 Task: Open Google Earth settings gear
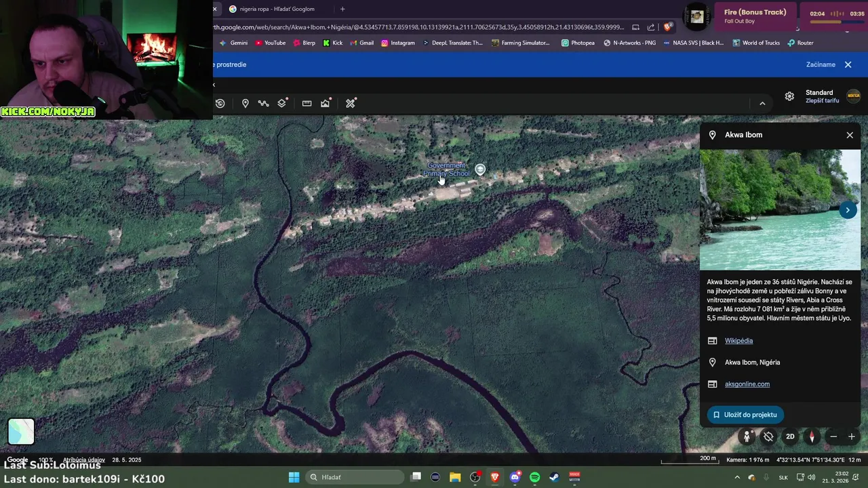[789, 96]
